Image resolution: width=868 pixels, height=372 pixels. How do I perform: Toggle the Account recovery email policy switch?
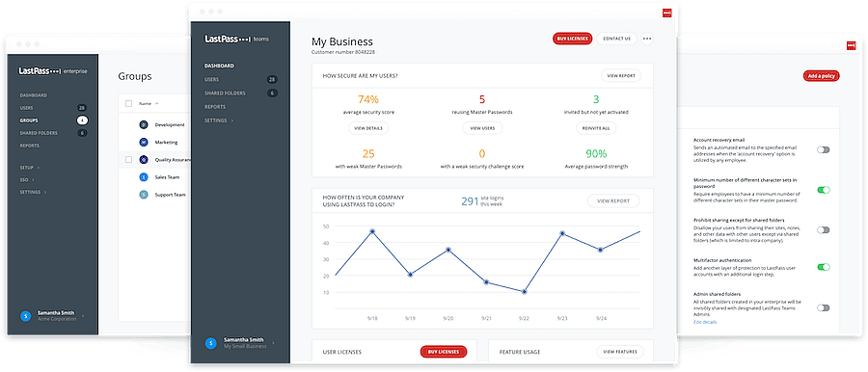pos(824,149)
